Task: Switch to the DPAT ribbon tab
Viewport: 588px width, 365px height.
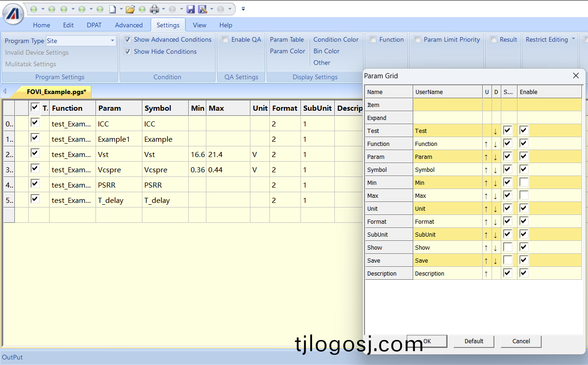Action: (94, 25)
